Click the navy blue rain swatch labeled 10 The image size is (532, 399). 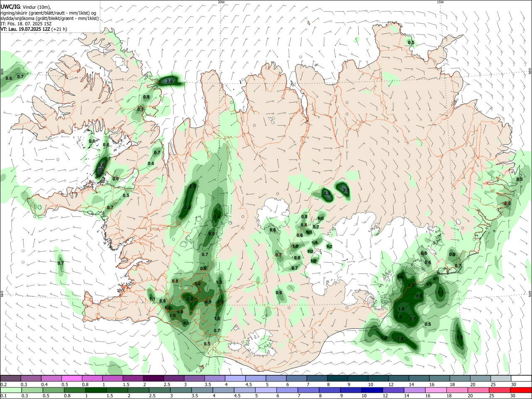(x=372, y=390)
